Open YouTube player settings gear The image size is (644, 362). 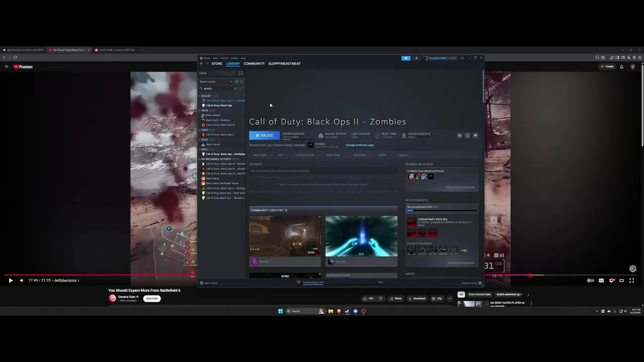click(x=612, y=281)
